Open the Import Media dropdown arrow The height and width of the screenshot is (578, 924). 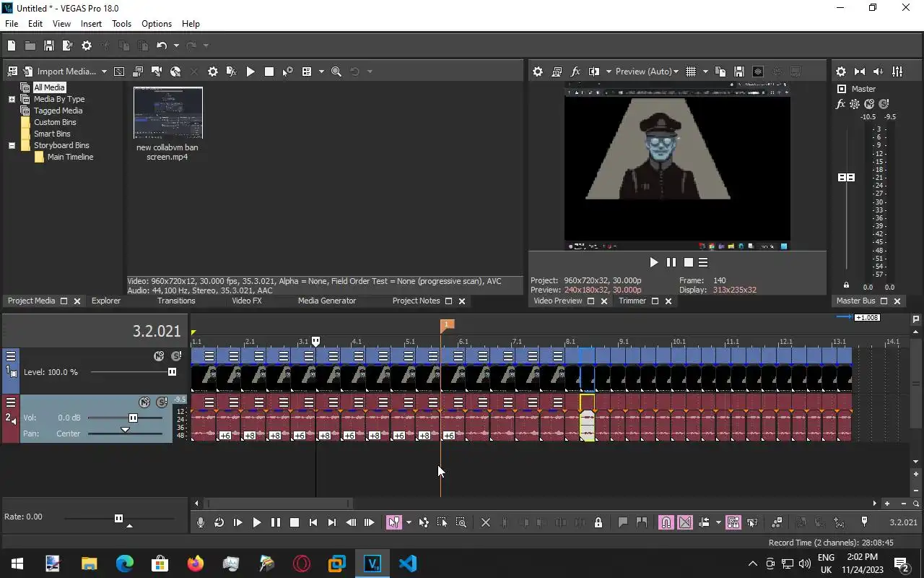click(x=104, y=72)
